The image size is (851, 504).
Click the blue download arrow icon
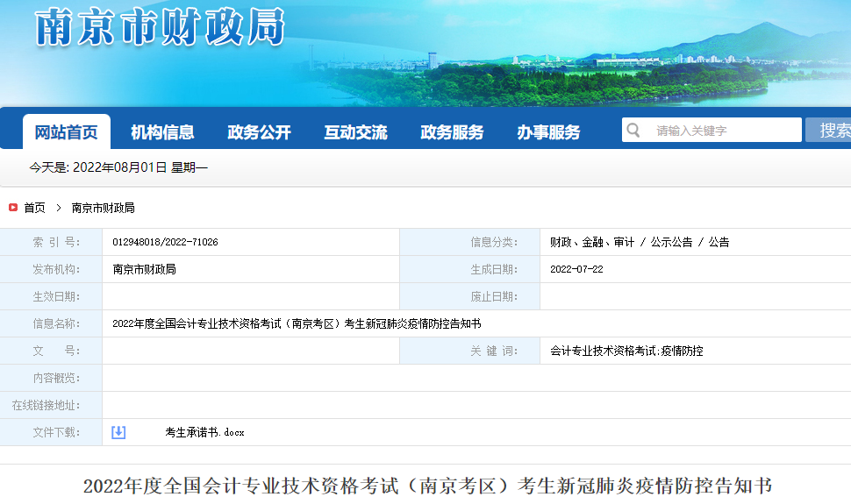118,432
